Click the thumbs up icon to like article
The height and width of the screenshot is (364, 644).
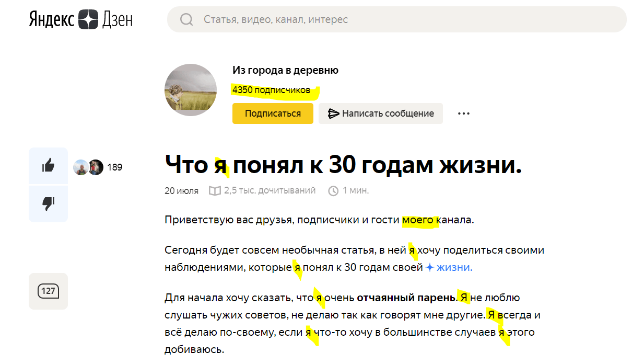48,165
